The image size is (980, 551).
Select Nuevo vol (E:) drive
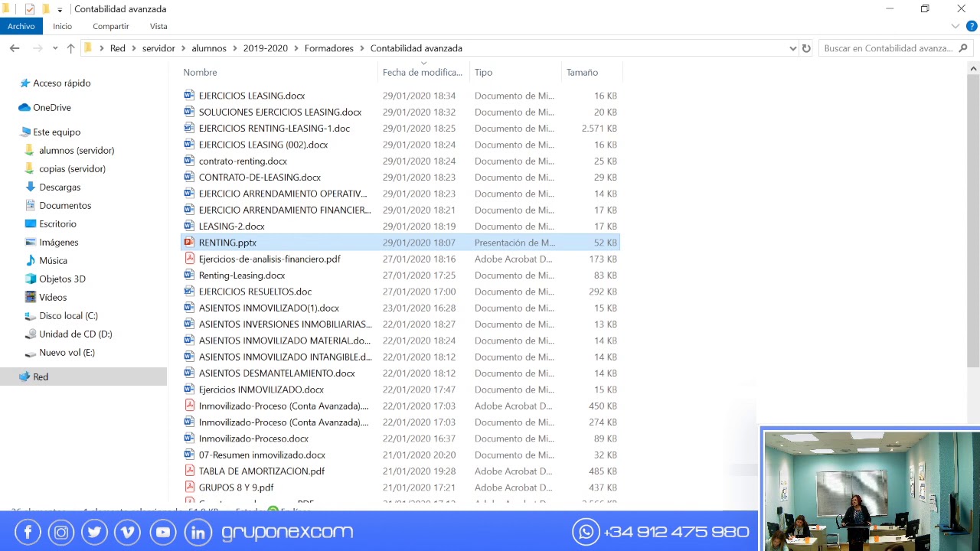[67, 352]
